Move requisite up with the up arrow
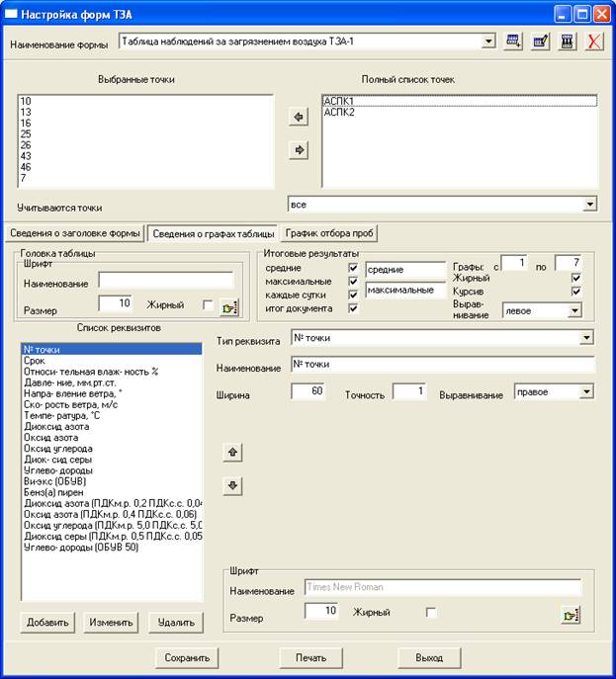Screen dimensions: 616x679 232,452
